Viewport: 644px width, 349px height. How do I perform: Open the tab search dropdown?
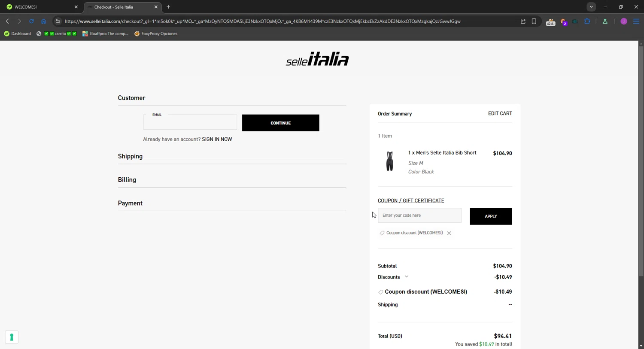(x=591, y=7)
